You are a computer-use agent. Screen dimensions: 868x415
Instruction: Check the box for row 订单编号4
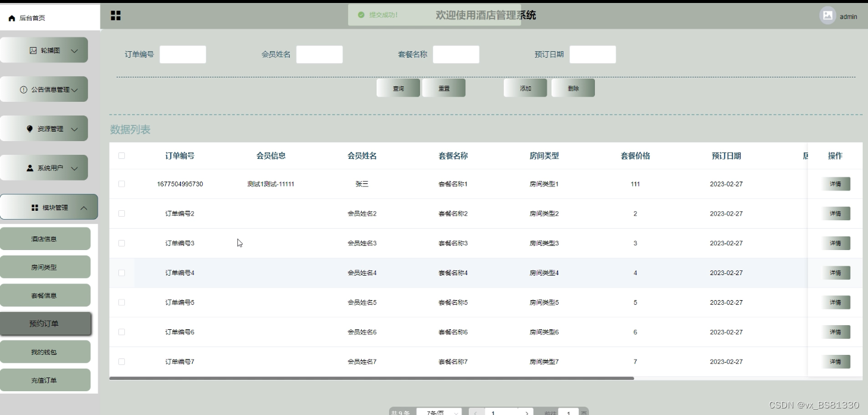click(x=121, y=273)
